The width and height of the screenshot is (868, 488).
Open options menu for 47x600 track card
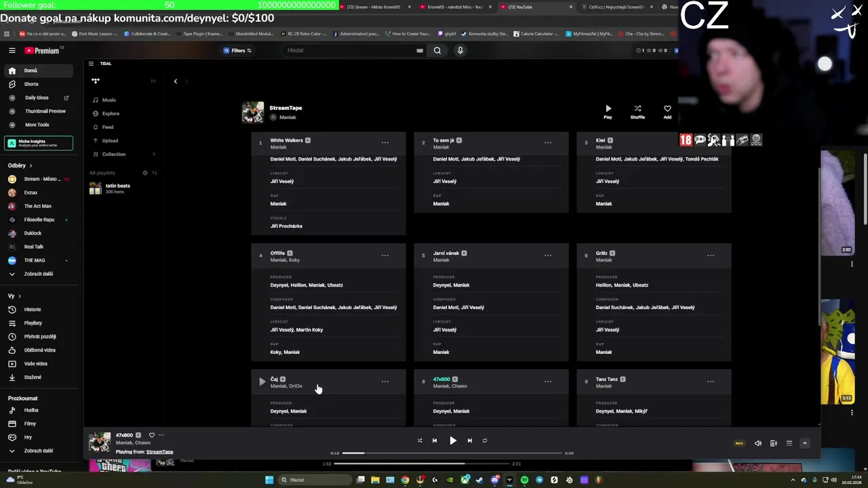548,381
